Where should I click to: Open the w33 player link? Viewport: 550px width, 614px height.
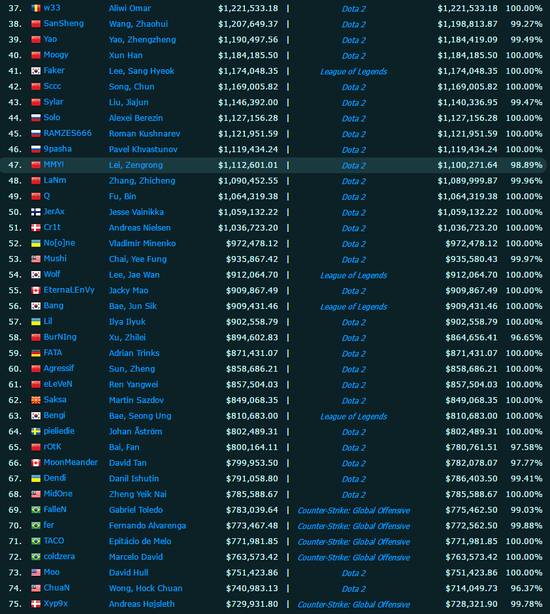coord(52,8)
